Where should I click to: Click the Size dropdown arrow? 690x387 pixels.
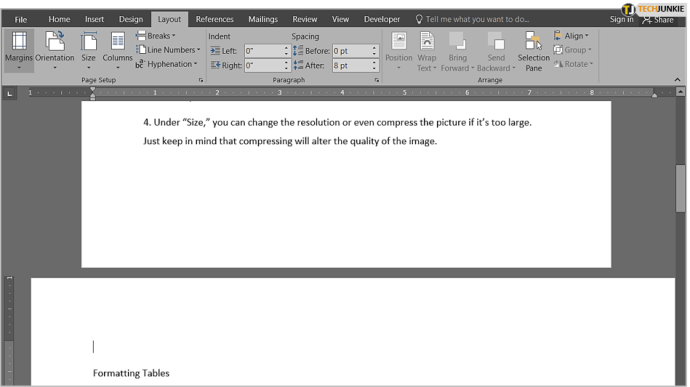tap(88, 68)
